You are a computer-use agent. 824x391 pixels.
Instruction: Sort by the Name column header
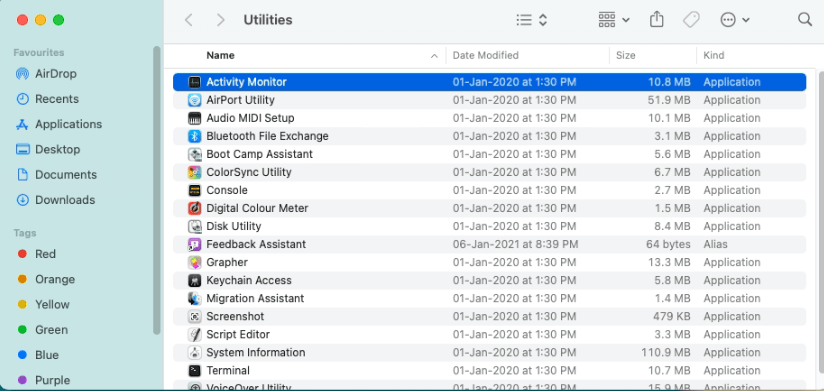(x=220, y=55)
